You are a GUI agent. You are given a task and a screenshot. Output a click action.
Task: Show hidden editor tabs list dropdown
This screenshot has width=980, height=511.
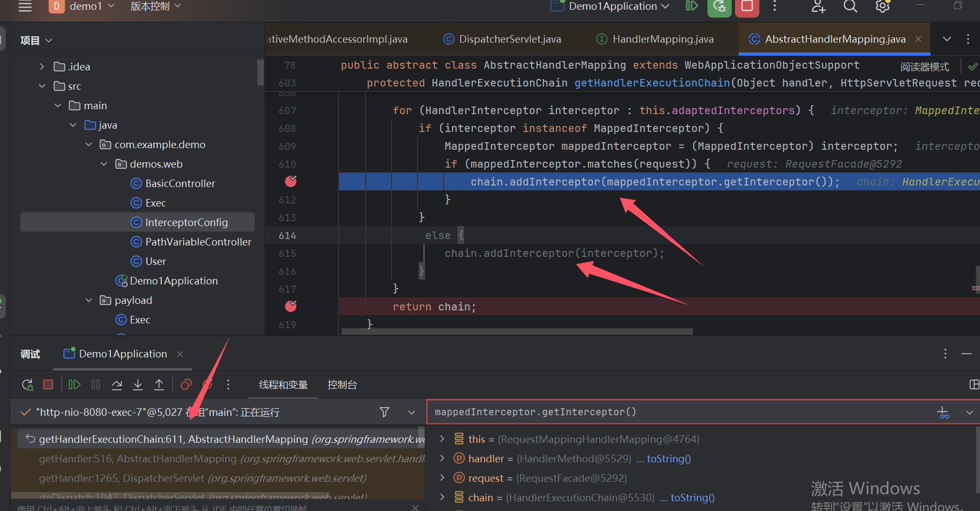946,39
